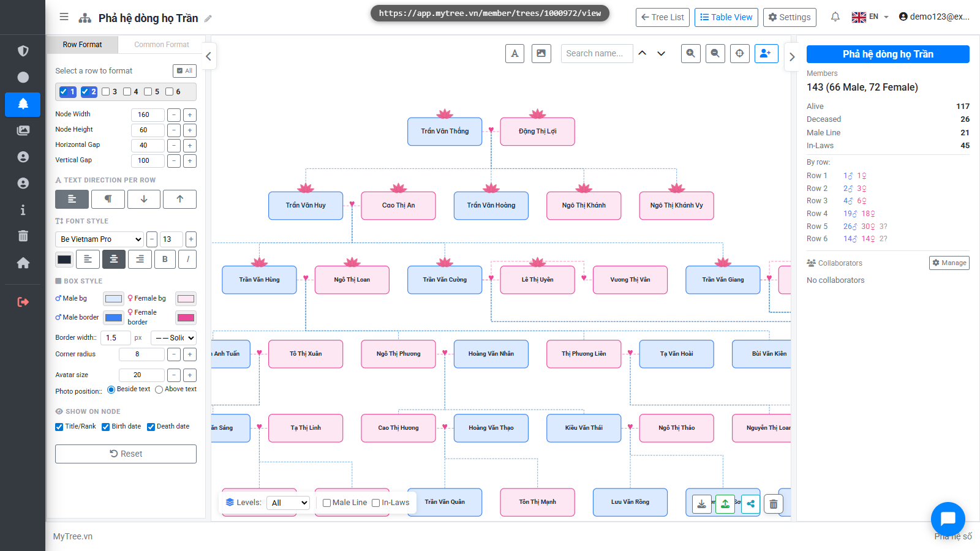980x551 pixels.
Task: Pick the font color swatch
Action: [x=64, y=259]
